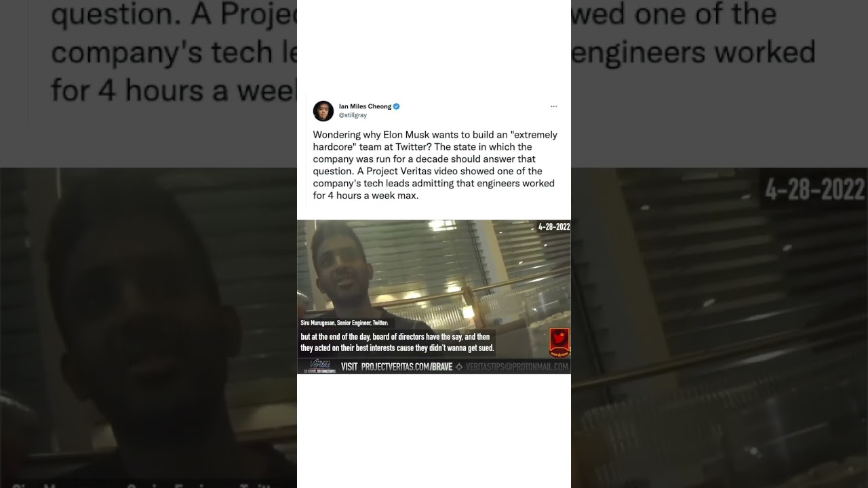Image resolution: width=868 pixels, height=488 pixels.
Task: Open Ian Miles Cheong's profile avatar
Action: point(323,110)
